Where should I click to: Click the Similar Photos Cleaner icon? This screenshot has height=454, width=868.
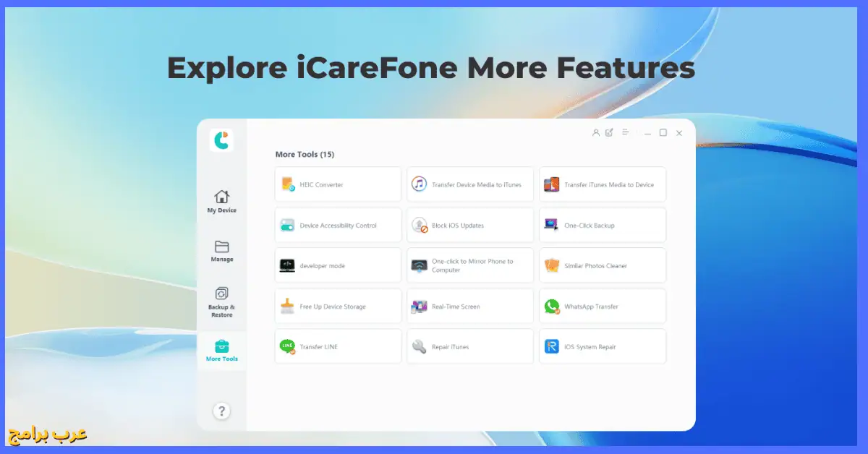pos(552,265)
